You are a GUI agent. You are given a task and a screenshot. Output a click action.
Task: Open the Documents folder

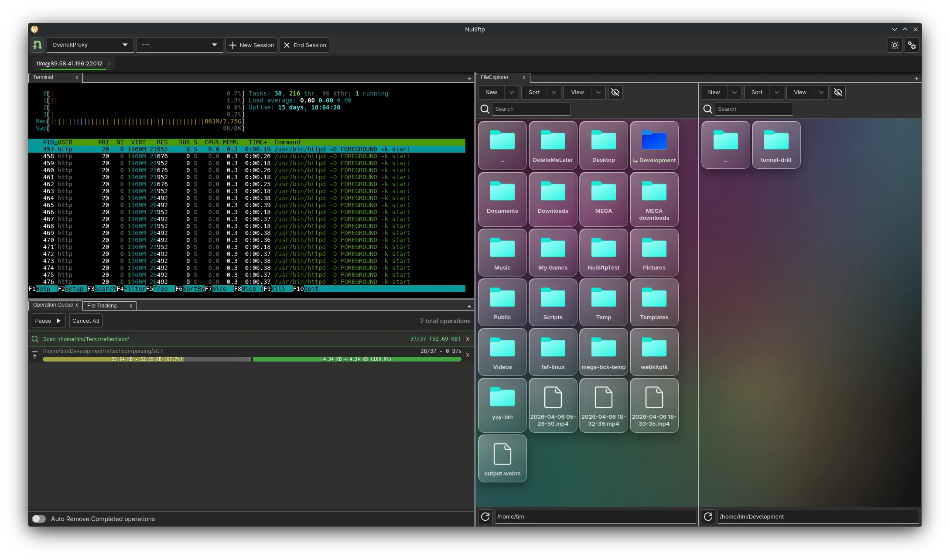point(502,199)
